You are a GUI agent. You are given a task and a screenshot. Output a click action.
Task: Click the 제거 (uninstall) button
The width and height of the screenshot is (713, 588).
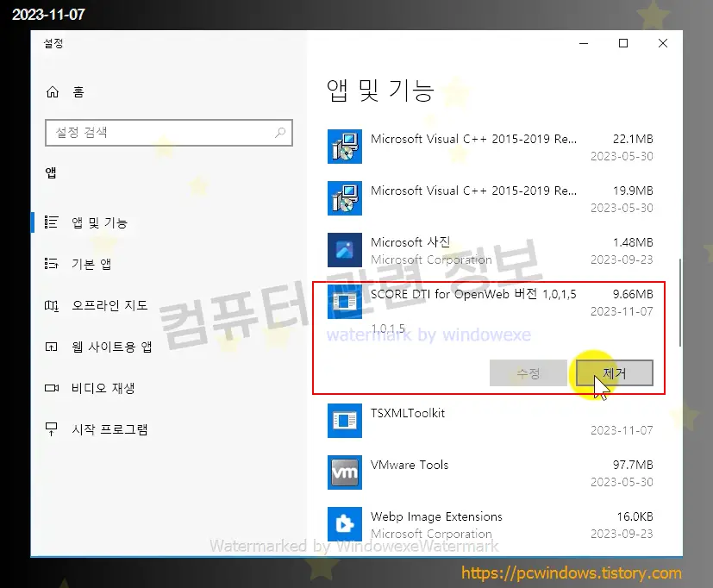[615, 373]
